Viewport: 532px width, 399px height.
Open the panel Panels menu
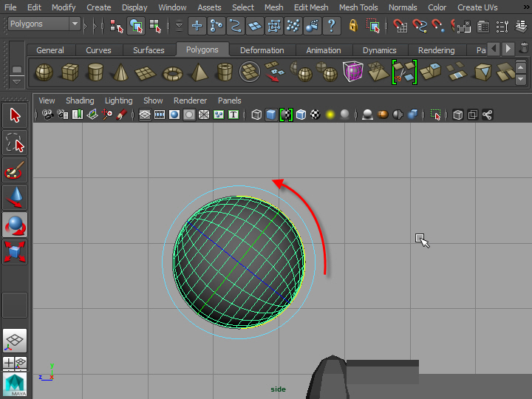(229, 100)
